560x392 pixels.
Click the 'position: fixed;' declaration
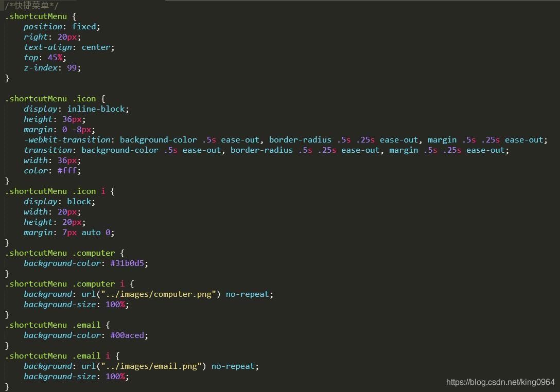62,27
